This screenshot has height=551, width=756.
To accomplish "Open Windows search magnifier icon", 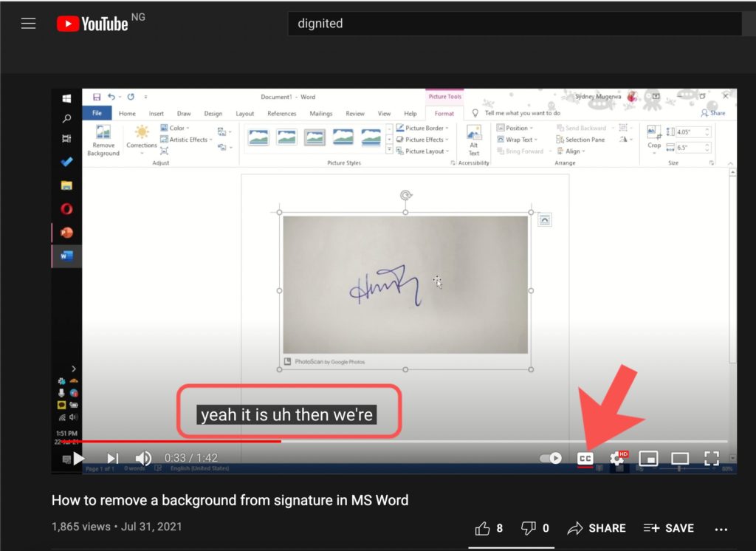I will [66, 119].
